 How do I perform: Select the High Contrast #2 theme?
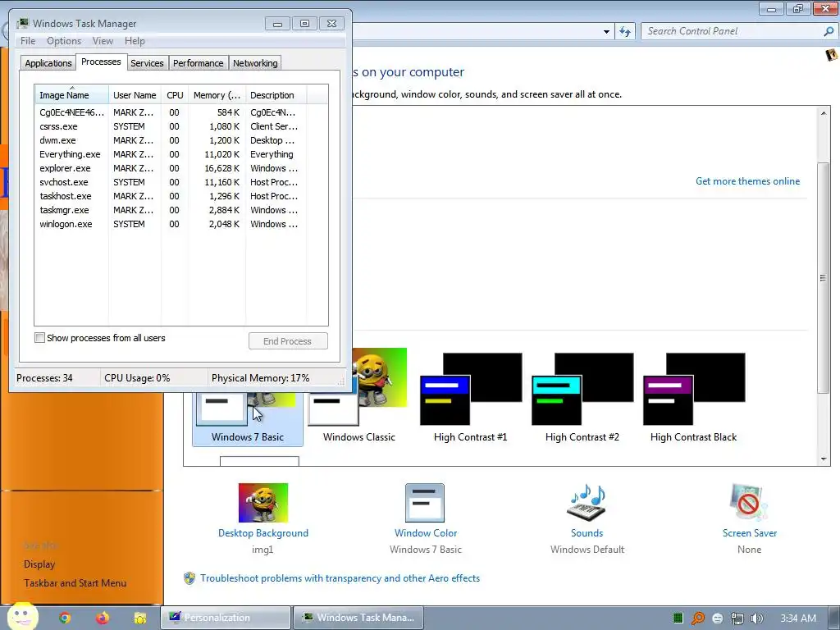[x=582, y=396]
